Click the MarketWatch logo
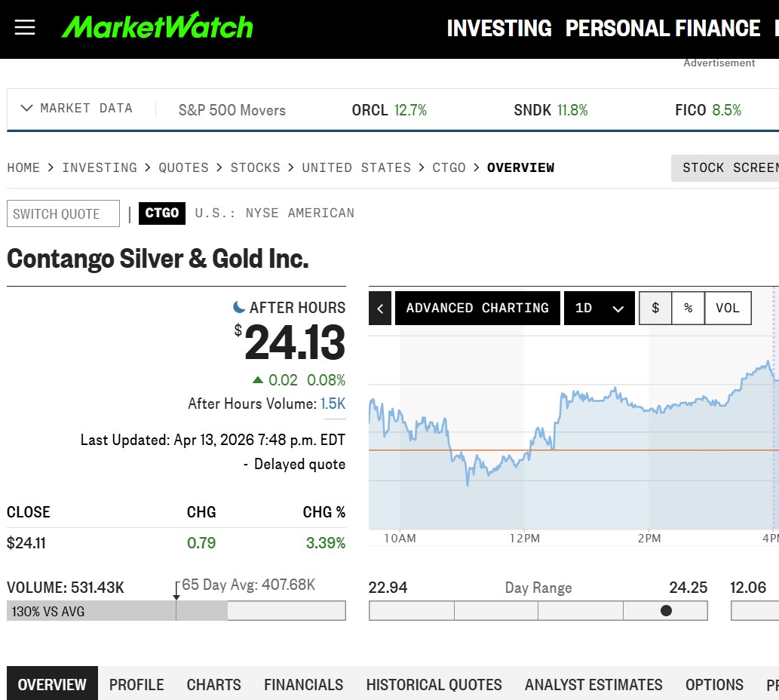The image size is (779, 700). pyautogui.click(x=157, y=27)
